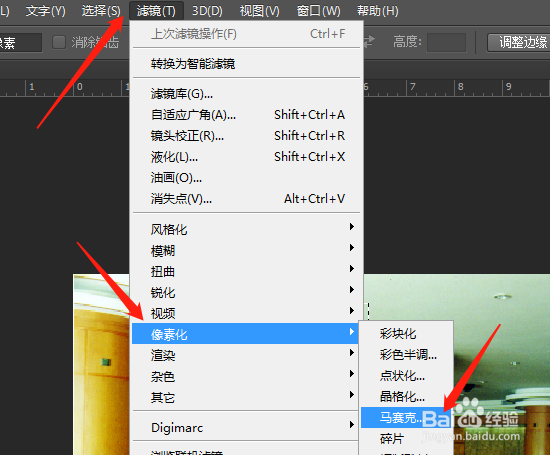The width and height of the screenshot is (550, 455).
Task: Open 滤镜库(G)... from menu
Action: [246, 94]
